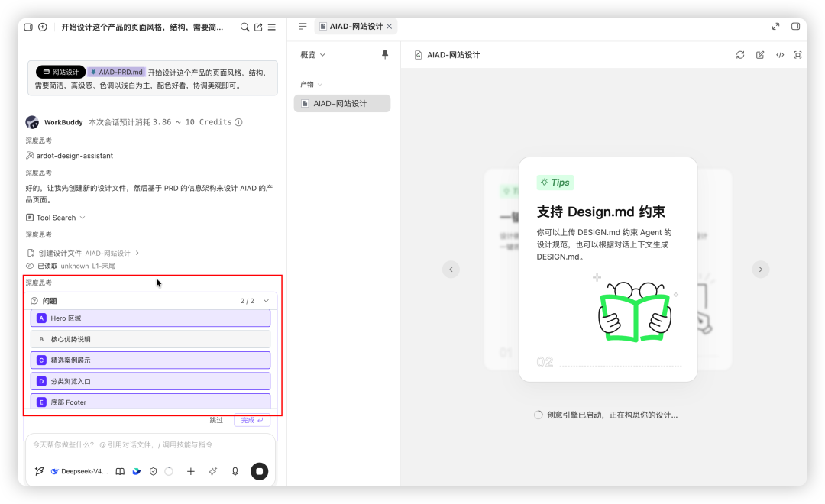Open the 概览 dropdown

(312, 55)
